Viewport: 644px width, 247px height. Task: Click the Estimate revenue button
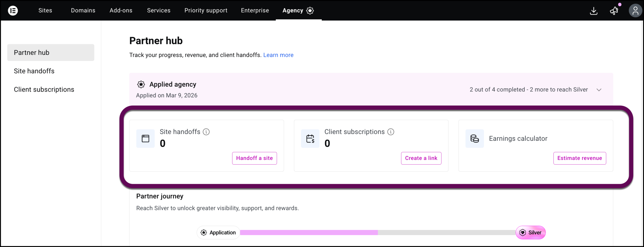coord(579,158)
